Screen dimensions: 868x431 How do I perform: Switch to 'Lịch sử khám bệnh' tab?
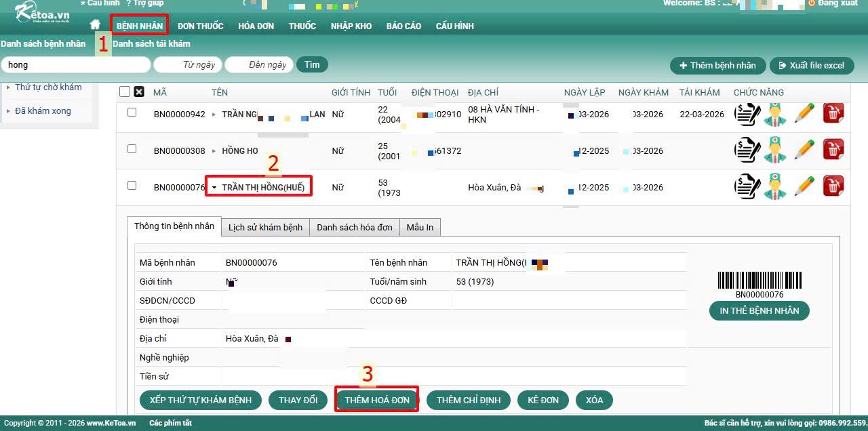point(265,228)
